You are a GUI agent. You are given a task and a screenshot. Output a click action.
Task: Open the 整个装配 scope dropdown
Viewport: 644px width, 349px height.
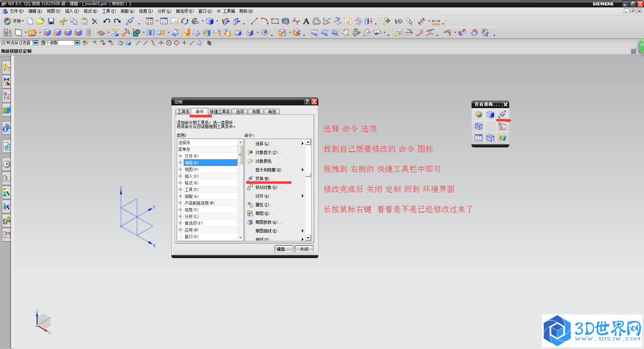point(77,43)
